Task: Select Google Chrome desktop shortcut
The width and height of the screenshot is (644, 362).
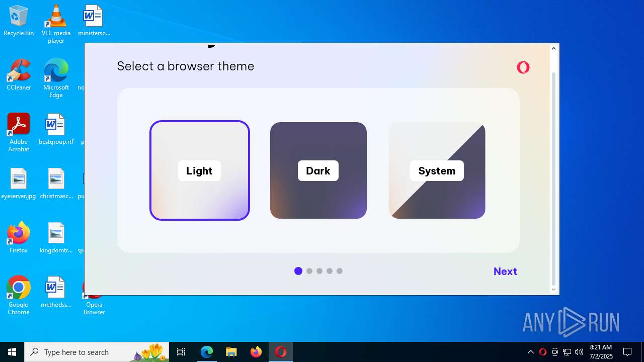Action: (19, 295)
